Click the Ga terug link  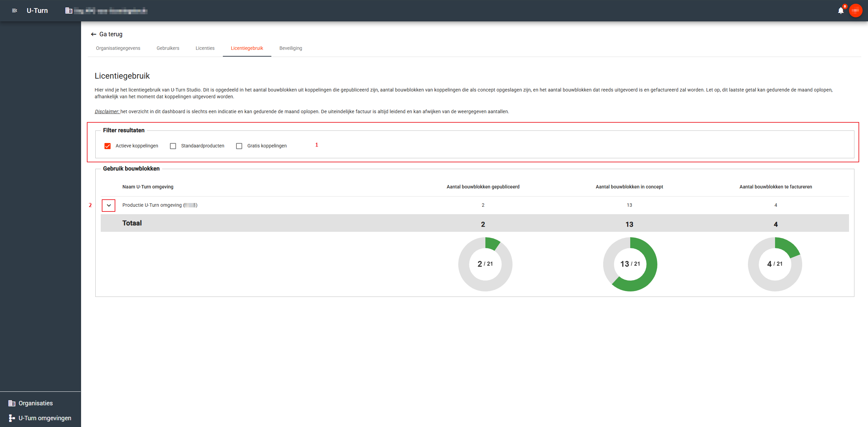pyautogui.click(x=111, y=34)
